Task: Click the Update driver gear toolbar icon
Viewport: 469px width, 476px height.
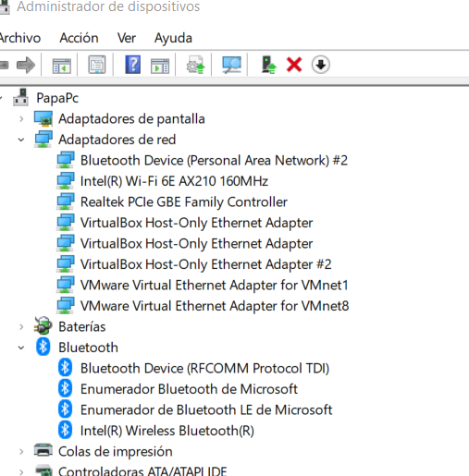Action: [196, 65]
